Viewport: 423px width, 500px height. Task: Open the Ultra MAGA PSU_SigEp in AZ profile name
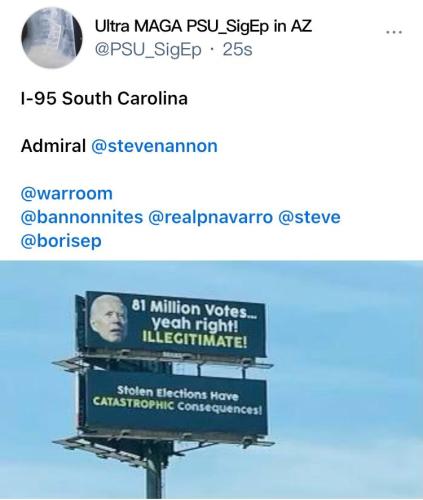(203, 26)
